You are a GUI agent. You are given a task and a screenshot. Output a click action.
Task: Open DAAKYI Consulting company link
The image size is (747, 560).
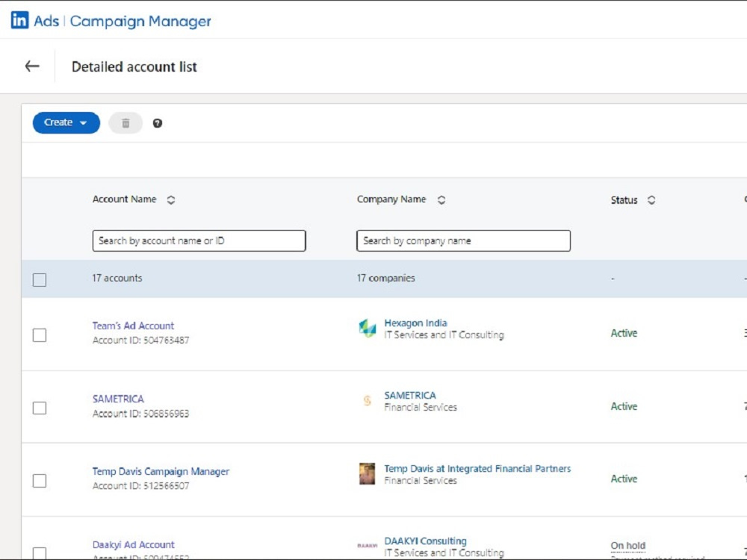pyautogui.click(x=426, y=541)
